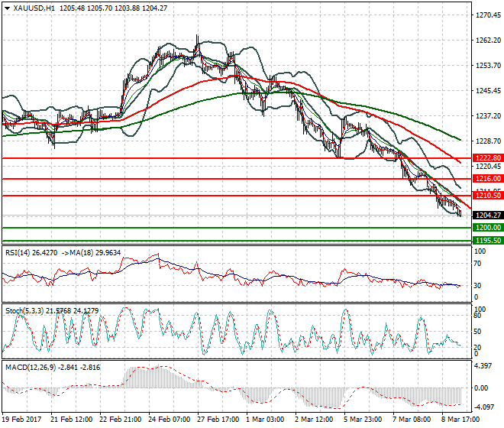This screenshot has width=504, height=428.
Task: Select the XAUUSD,H1 chart title text
Action: (x=34, y=8)
